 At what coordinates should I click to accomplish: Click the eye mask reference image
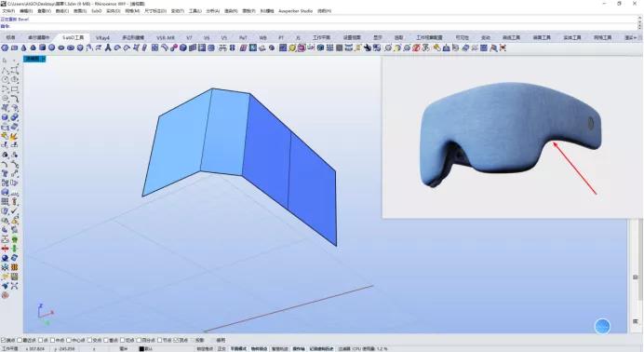511,134
